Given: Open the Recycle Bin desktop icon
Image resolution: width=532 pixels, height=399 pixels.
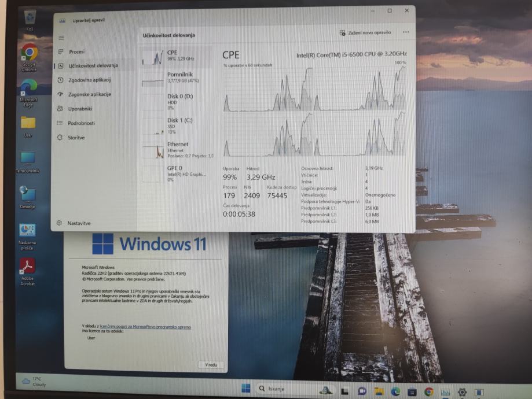Looking at the screenshot, I should click(x=30, y=20).
